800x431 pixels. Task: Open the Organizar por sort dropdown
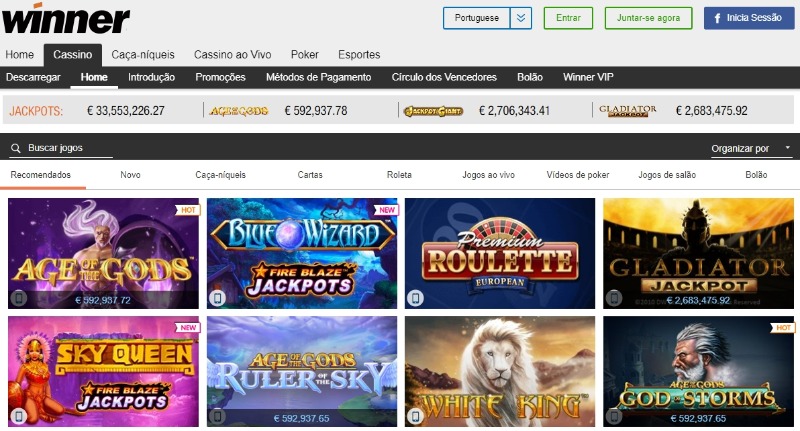click(x=752, y=148)
